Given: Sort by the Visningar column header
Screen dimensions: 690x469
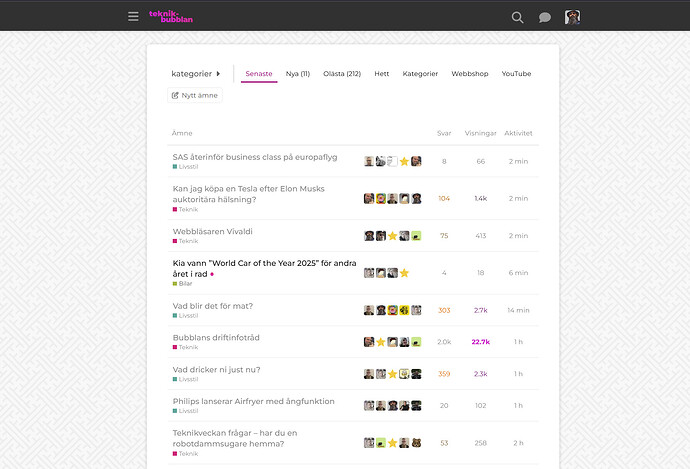Looking at the screenshot, I should click(481, 133).
